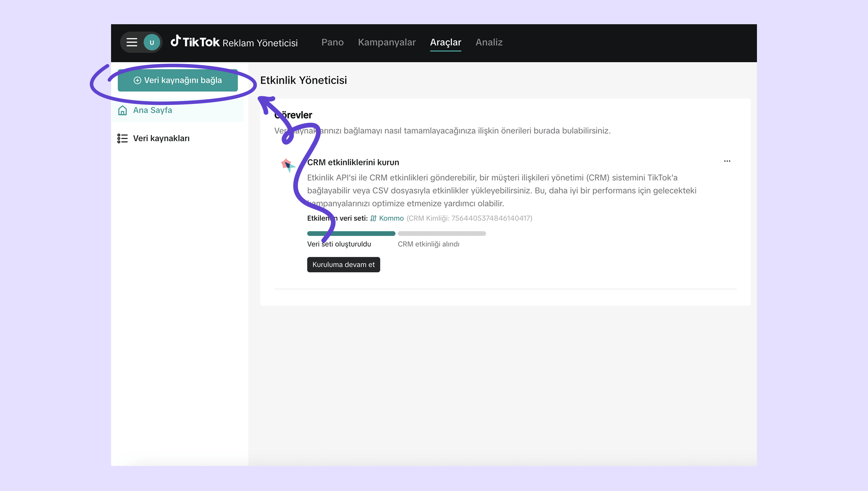This screenshot has width=868, height=491.
Task: Open the Kommo data set link
Action: pyautogui.click(x=391, y=218)
